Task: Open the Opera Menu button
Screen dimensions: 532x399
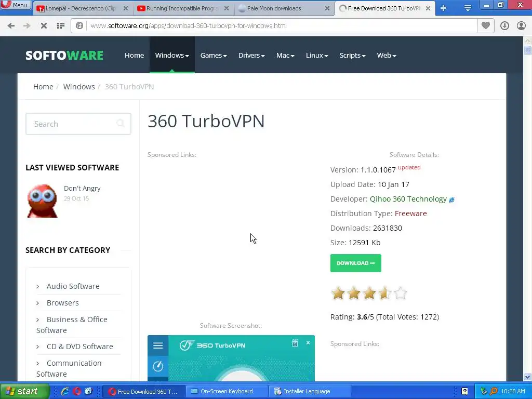Action: coord(15,5)
